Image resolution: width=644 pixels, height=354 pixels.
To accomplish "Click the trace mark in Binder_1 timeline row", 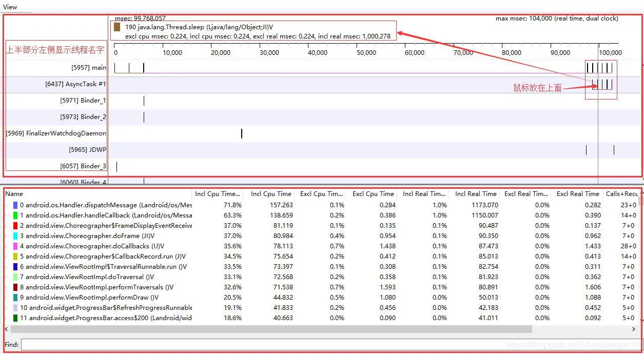I will (144, 101).
